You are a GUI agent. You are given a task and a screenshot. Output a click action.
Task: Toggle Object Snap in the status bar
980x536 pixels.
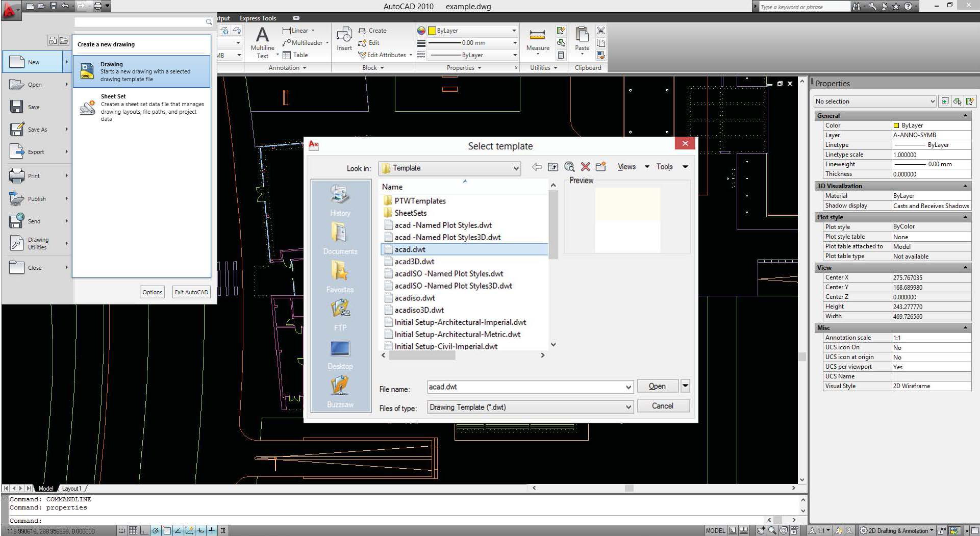pos(167,530)
